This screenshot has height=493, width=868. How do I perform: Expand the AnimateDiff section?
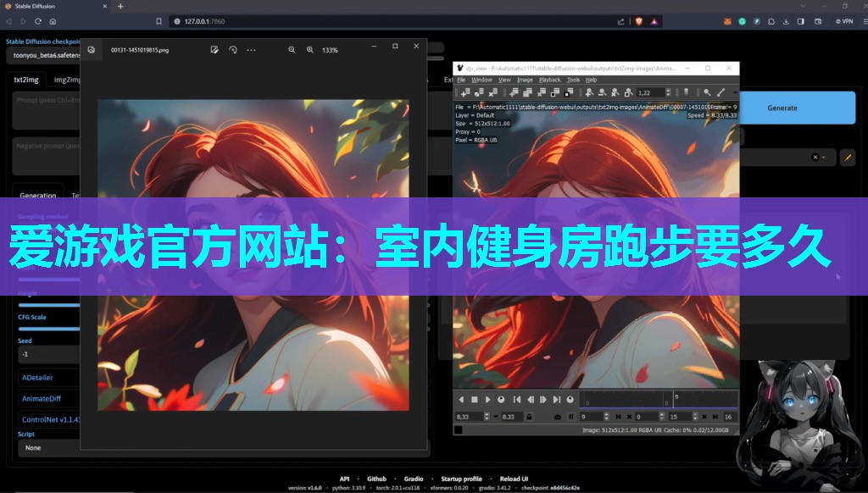[x=41, y=399]
